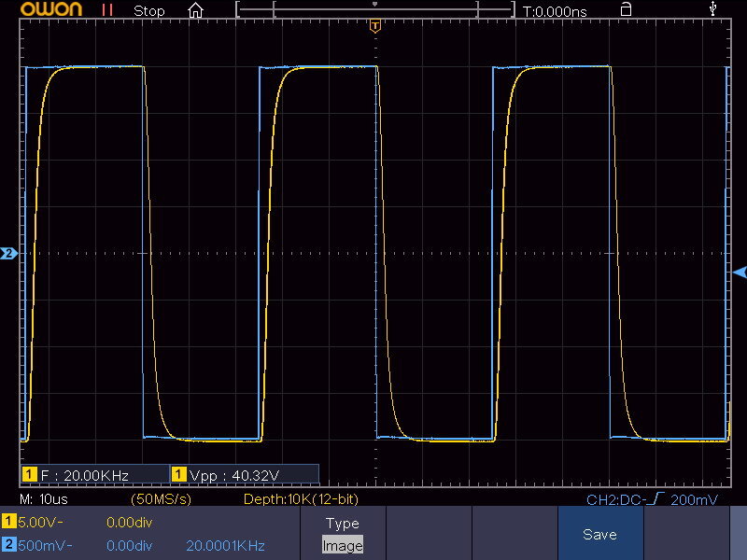Viewport: 747px width, 560px height.
Task: Click the Depth:10K(12-bit) memory depth label
Action: coord(300,499)
